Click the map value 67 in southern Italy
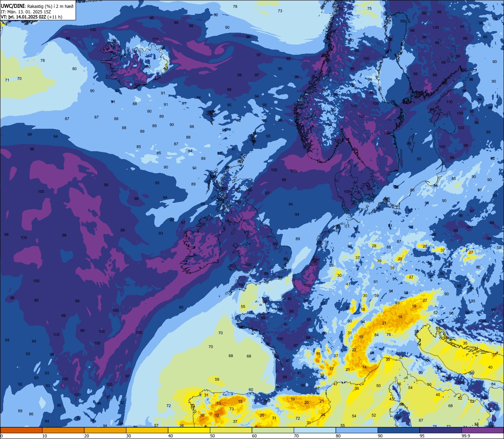504x439 pixels. [x=421, y=420]
